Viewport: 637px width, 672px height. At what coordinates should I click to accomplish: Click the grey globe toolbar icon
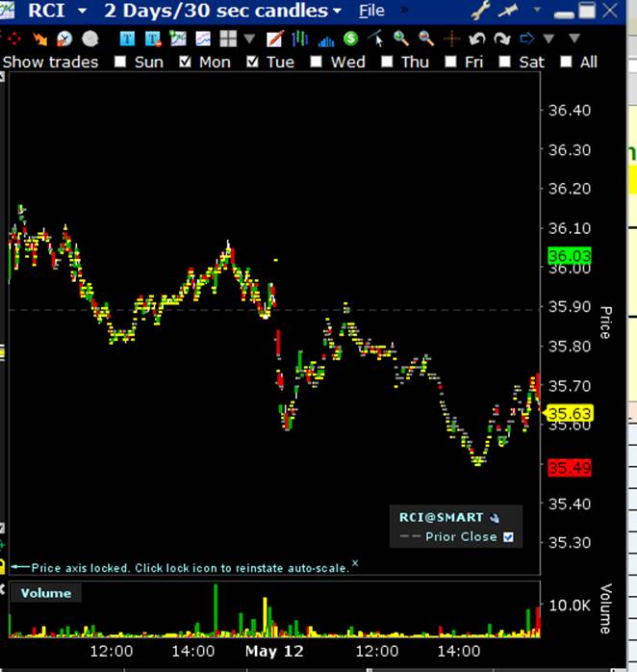89,39
